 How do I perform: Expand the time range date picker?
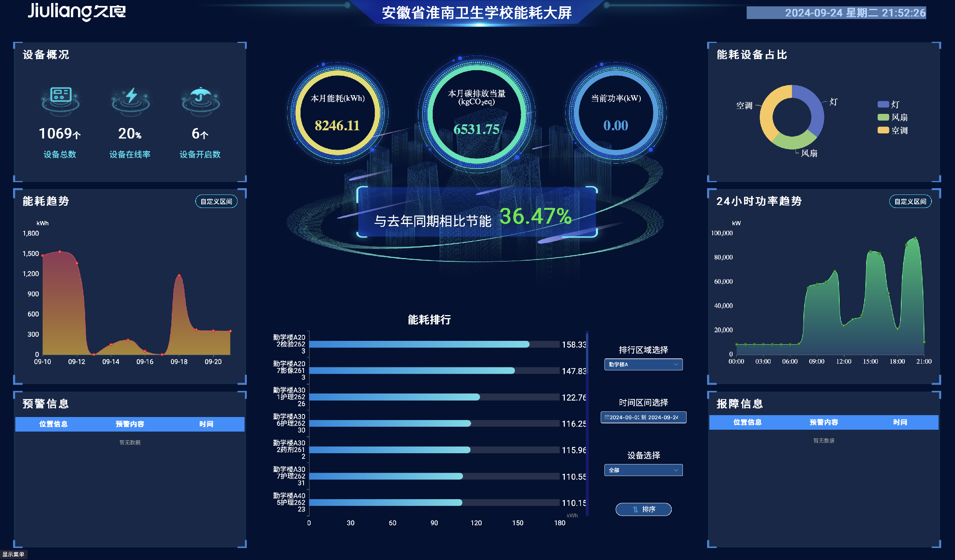643,417
